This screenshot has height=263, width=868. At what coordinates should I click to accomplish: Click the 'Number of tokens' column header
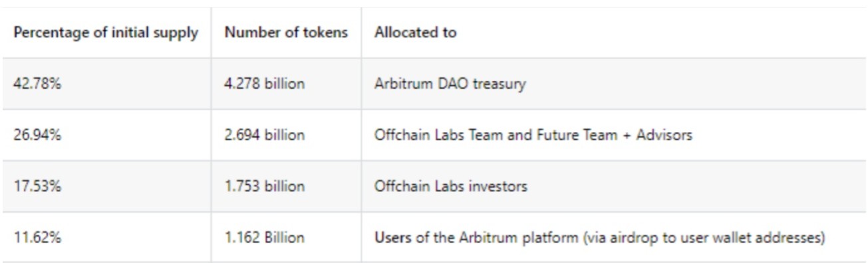click(x=286, y=33)
